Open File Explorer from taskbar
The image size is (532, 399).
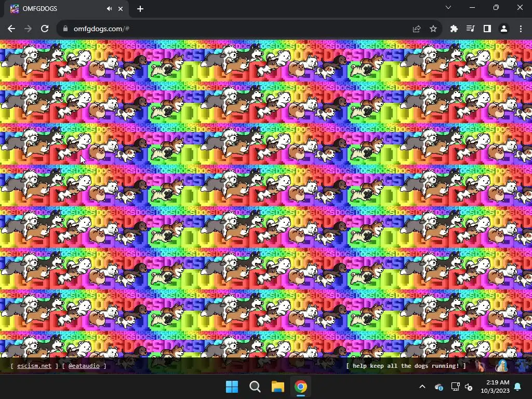[277, 387]
